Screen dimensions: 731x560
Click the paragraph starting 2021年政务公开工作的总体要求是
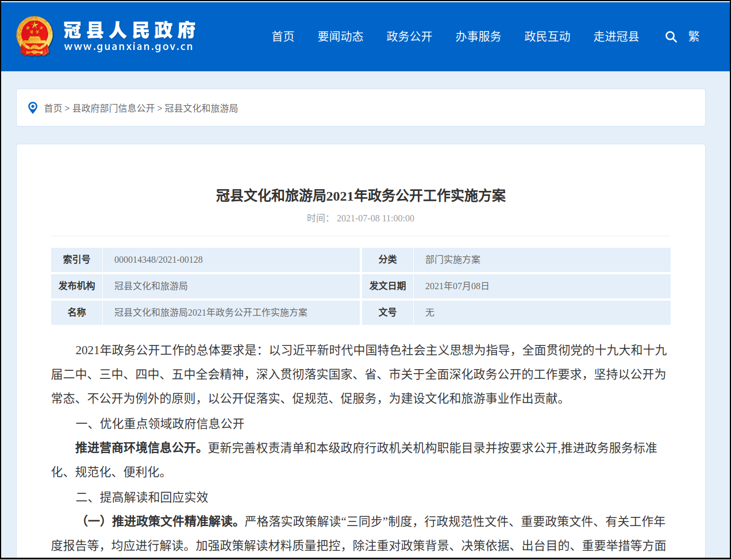click(x=359, y=374)
